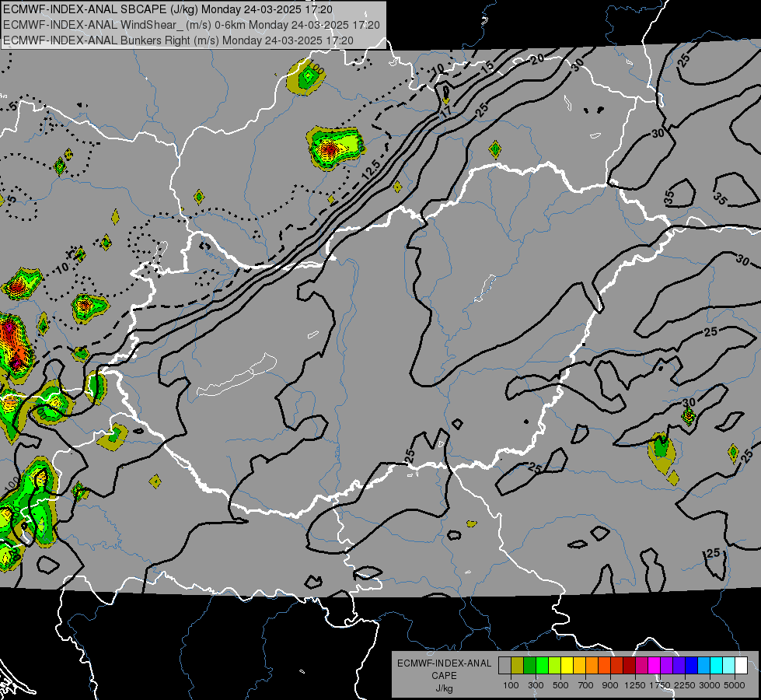
Task: Click the Bunkers Right (m/s) title line
Action: coord(178,40)
